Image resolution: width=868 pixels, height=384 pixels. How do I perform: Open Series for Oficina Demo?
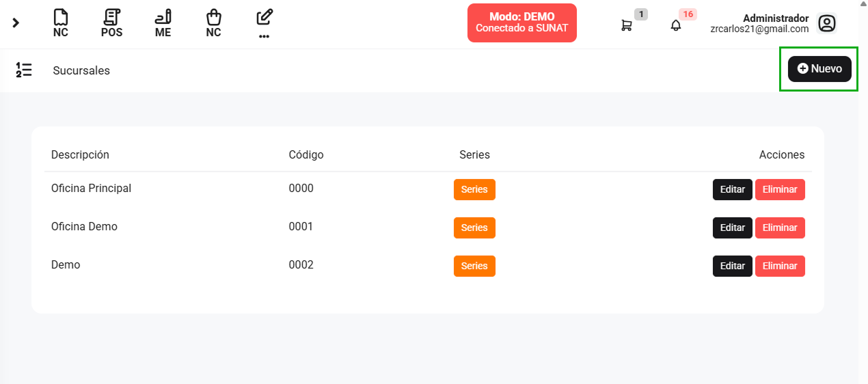pyautogui.click(x=474, y=228)
